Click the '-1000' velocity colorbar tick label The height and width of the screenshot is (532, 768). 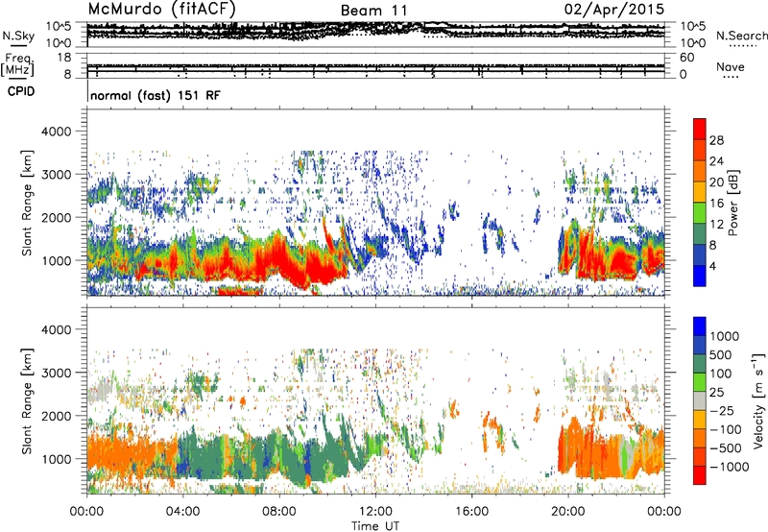coord(729,467)
